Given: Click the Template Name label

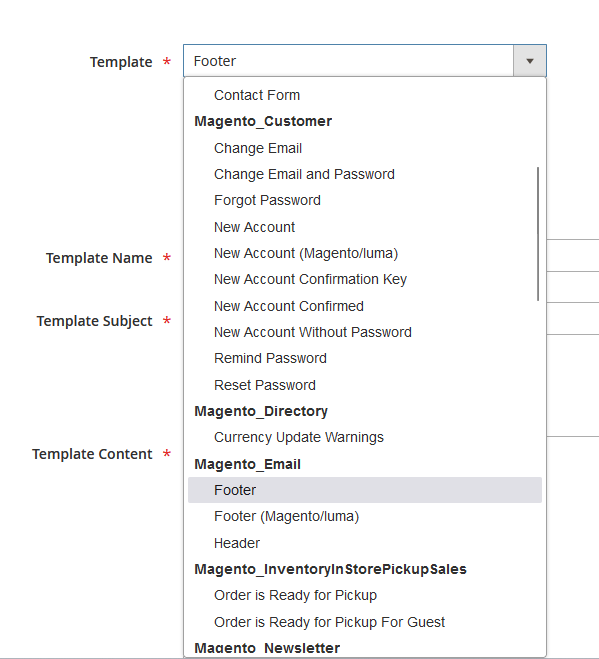Looking at the screenshot, I should coord(99,258).
